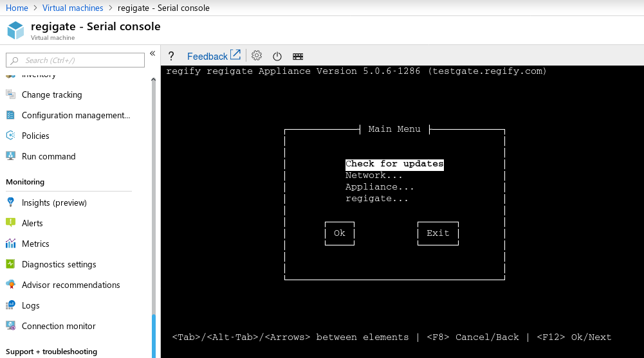Go to Virtual machines breadcrumb
This screenshot has height=358, width=644.
[x=73, y=8]
